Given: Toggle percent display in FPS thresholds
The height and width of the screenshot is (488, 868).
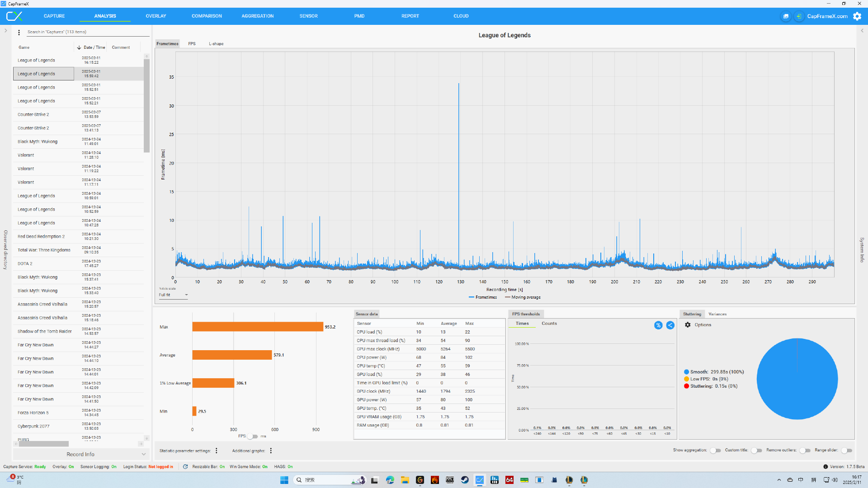Looking at the screenshot, I should tap(658, 325).
